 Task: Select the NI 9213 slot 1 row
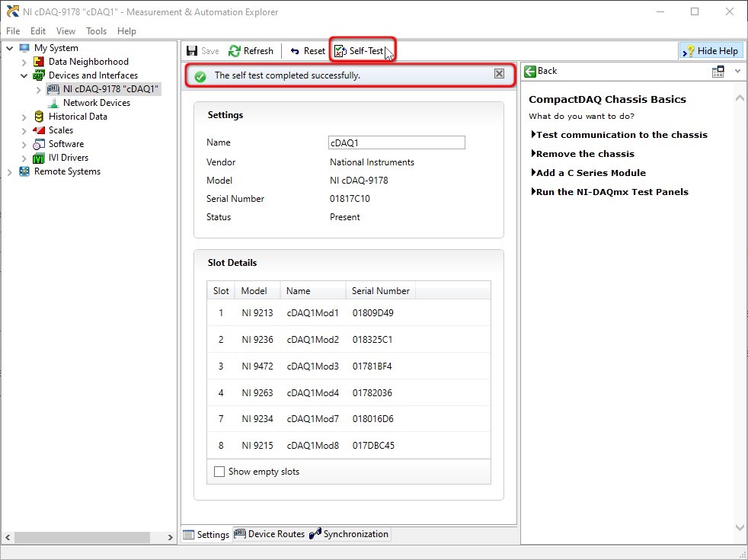pos(349,313)
